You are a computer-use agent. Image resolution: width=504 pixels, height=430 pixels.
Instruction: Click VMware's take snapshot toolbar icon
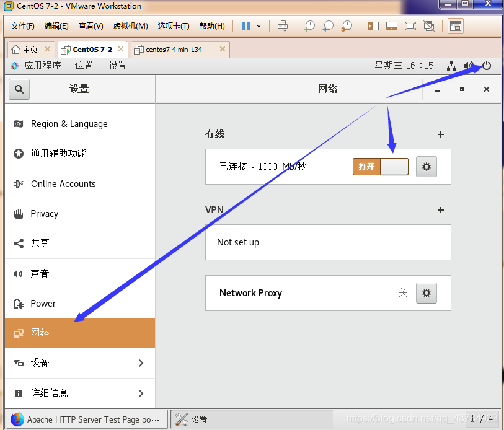308,26
